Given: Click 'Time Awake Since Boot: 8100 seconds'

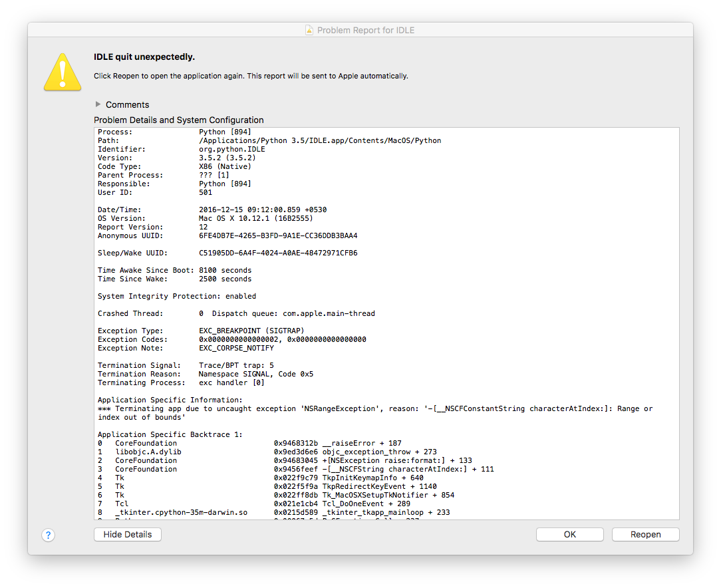Looking at the screenshot, I should coord(174,270).
